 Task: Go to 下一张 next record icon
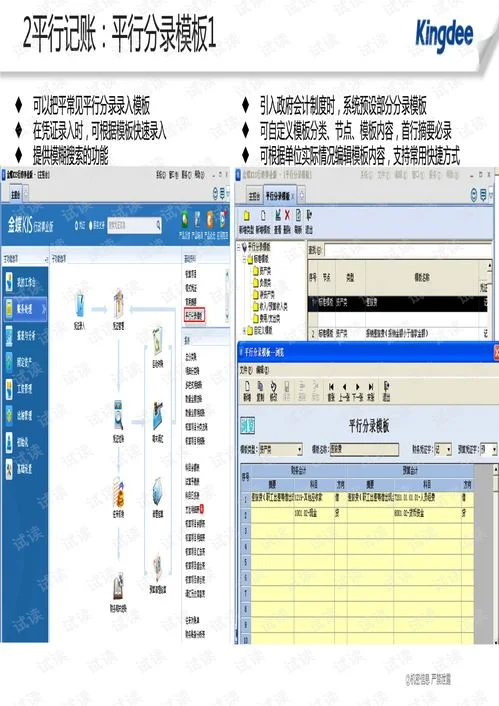click(358, 386)
